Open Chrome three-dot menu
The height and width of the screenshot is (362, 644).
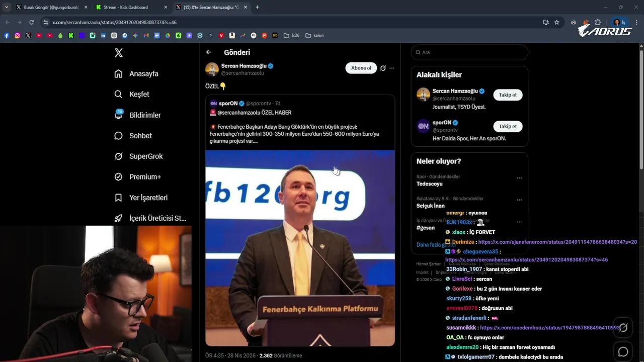pos(637,23)
